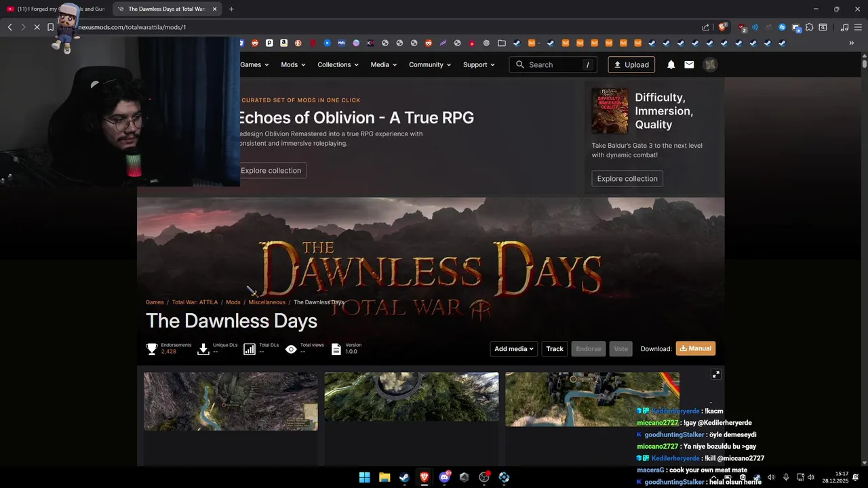Go to Games breadcrumb link

pos(155,302)
